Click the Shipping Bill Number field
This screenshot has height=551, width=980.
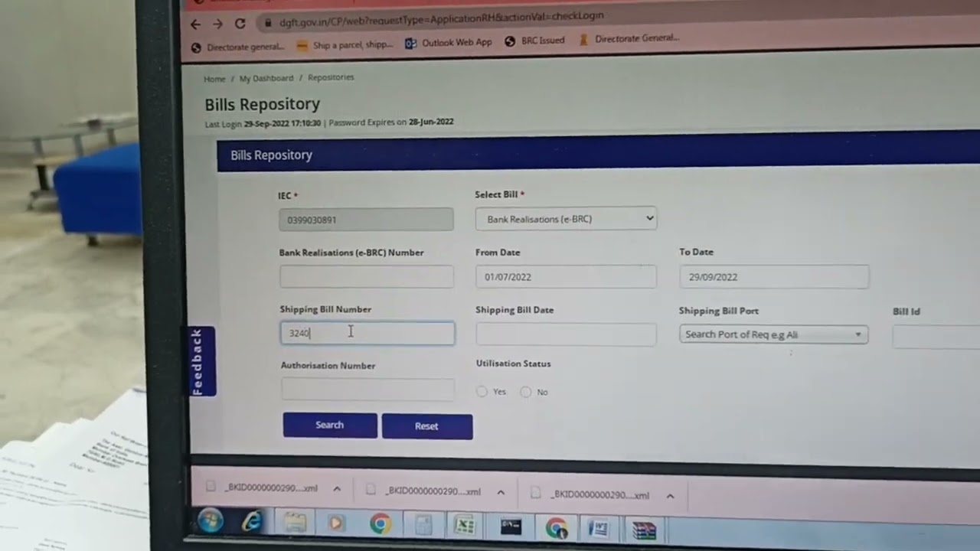coord(367,333)
